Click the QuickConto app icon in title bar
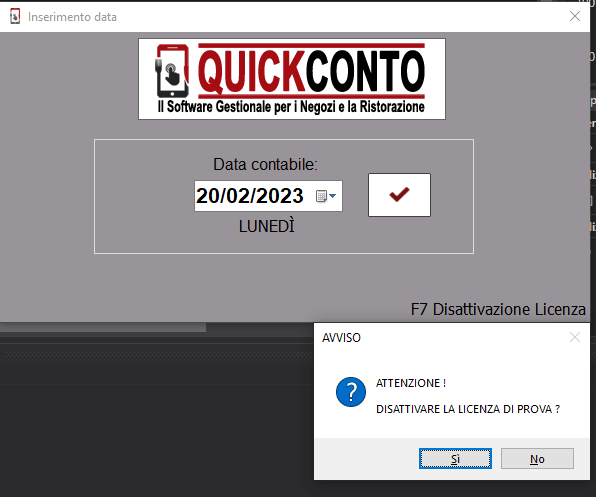596x497 pixels. 15,17
